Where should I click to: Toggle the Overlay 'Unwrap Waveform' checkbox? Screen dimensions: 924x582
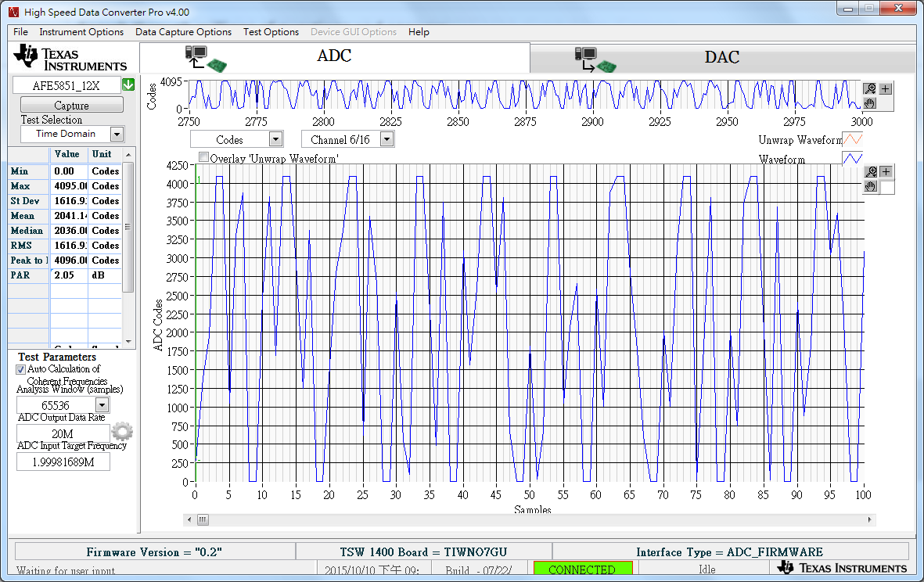click(x=204, y=157)
